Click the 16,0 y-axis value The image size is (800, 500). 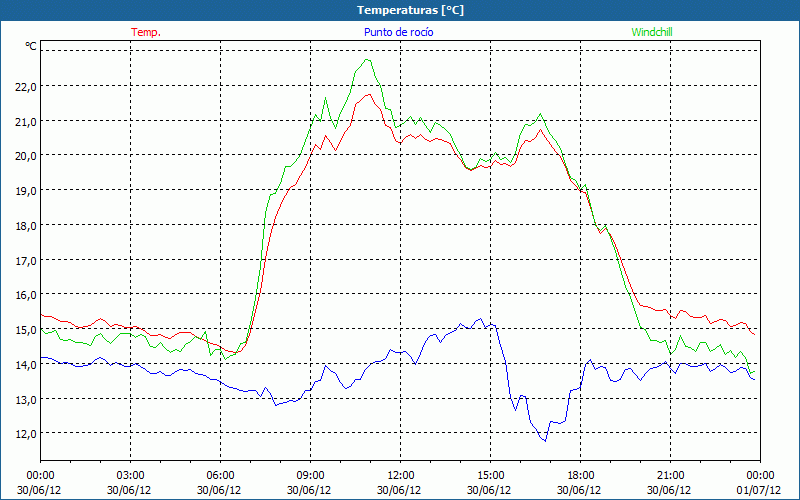click(26, 295)
